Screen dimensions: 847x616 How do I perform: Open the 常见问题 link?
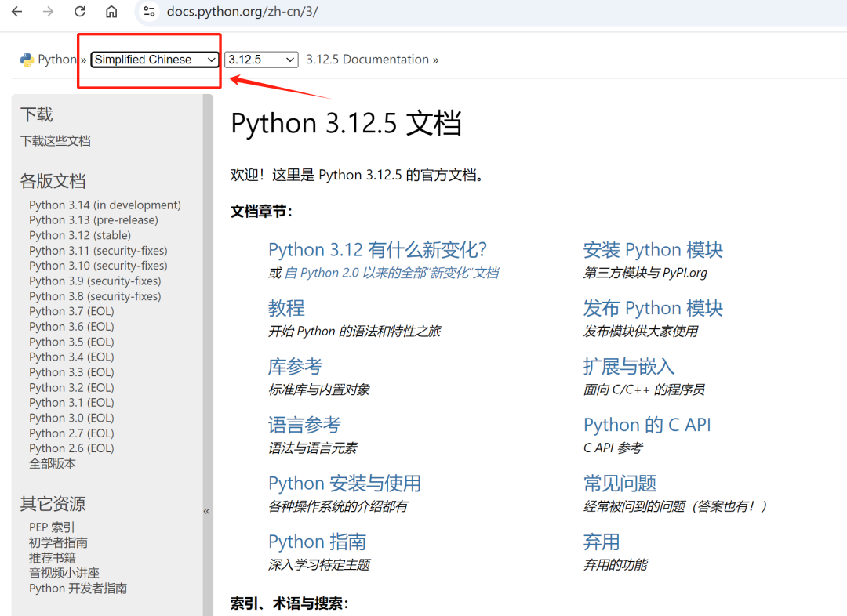click(620, 484)
